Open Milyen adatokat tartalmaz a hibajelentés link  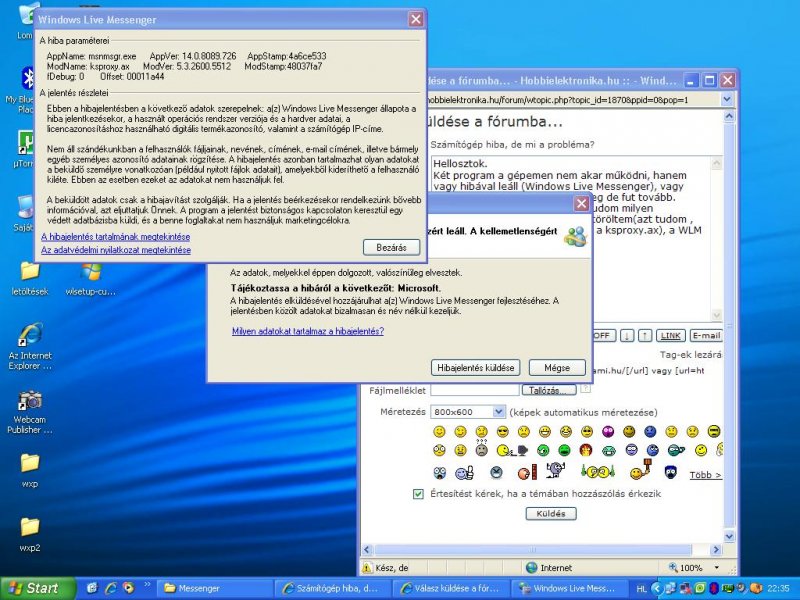pos(308,331)
